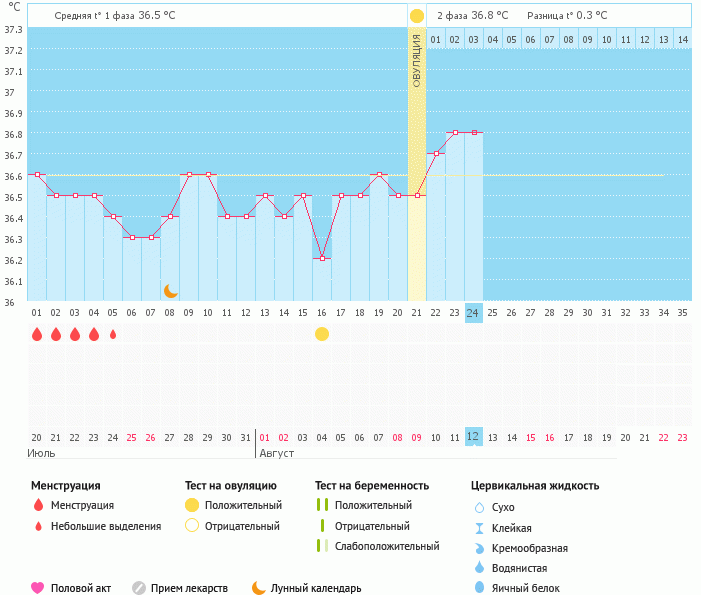The image size is (701, 595).
Task: Click the crescent moon icon on cycle day 08
Action: pos(171,290)
